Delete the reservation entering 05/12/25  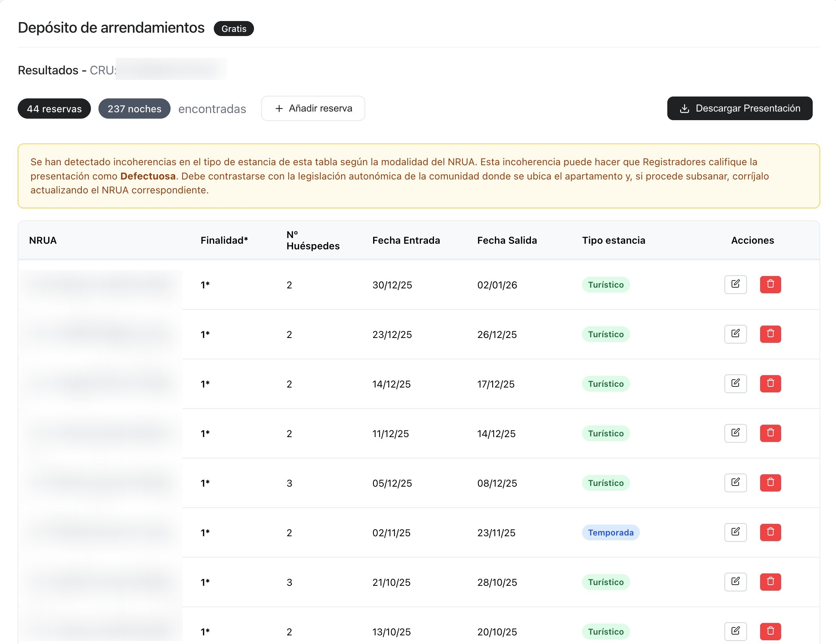pos(770,483)
